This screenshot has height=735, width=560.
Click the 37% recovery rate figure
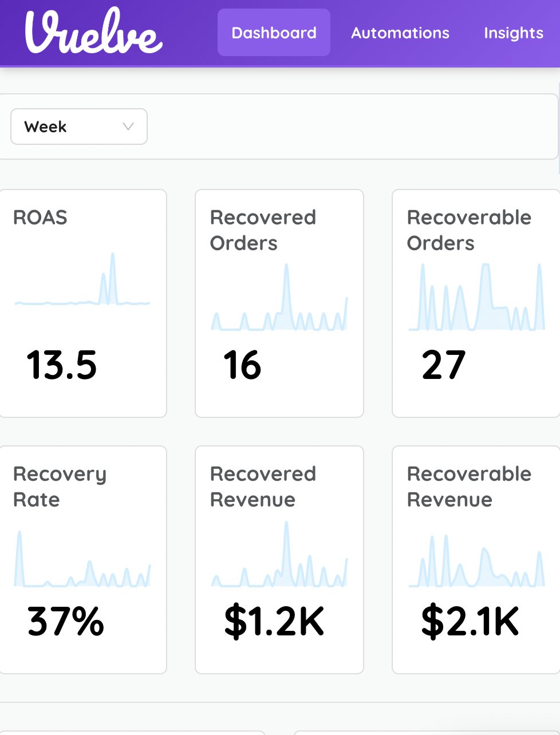tap(66, 622)
